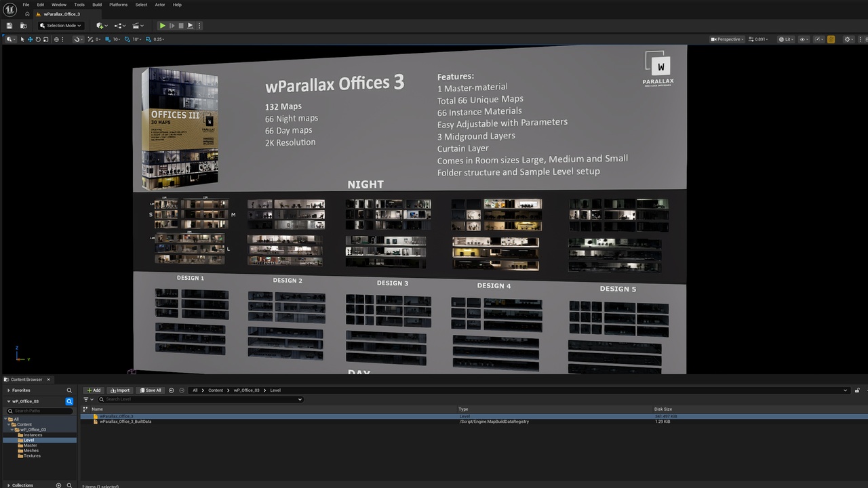Choose the scale tool in the viewport toolbar
Viewport: 868px width, 488px height.
click(x=46, y=39)
